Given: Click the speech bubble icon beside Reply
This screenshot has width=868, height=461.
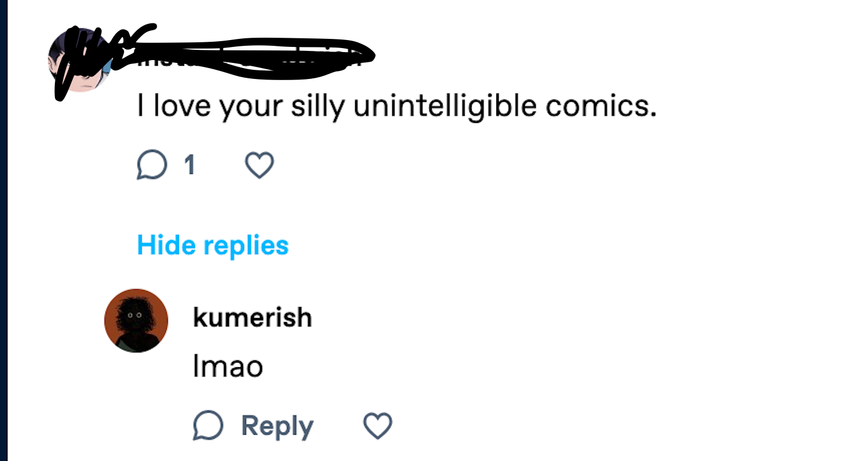Looking at the screenshot, I should pyautogui.click(x=208, y=426).
